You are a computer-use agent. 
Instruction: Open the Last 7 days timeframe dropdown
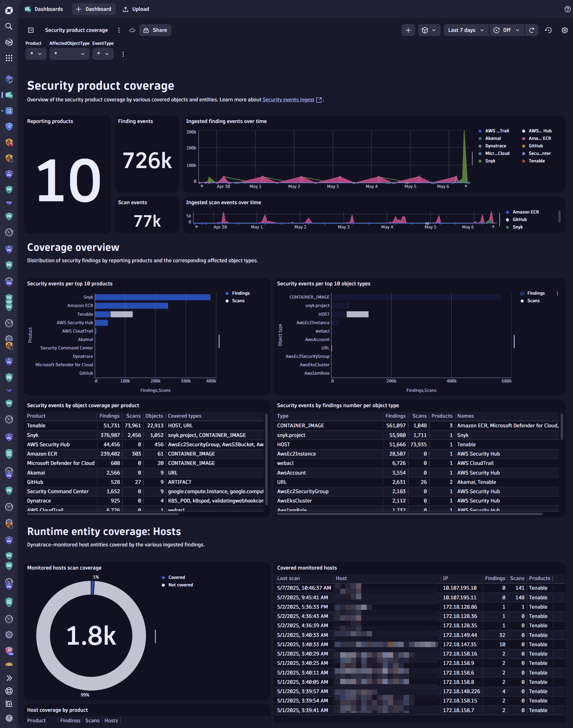(466, 30)
